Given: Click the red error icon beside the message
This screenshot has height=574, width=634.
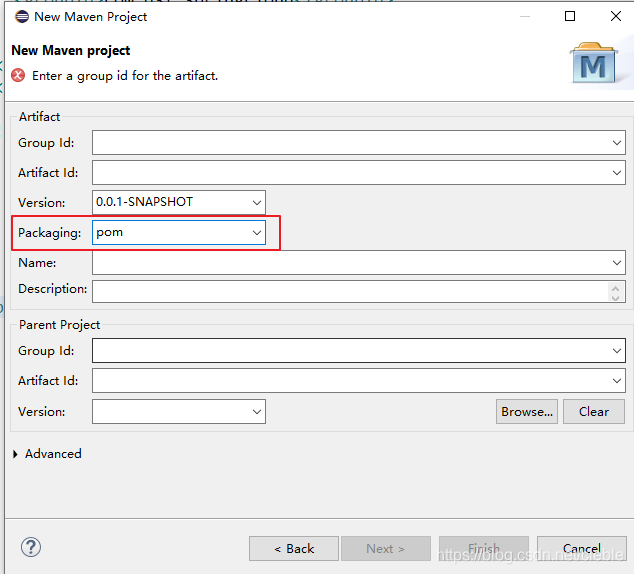Looking at the screenshot, I should [18, 75].
